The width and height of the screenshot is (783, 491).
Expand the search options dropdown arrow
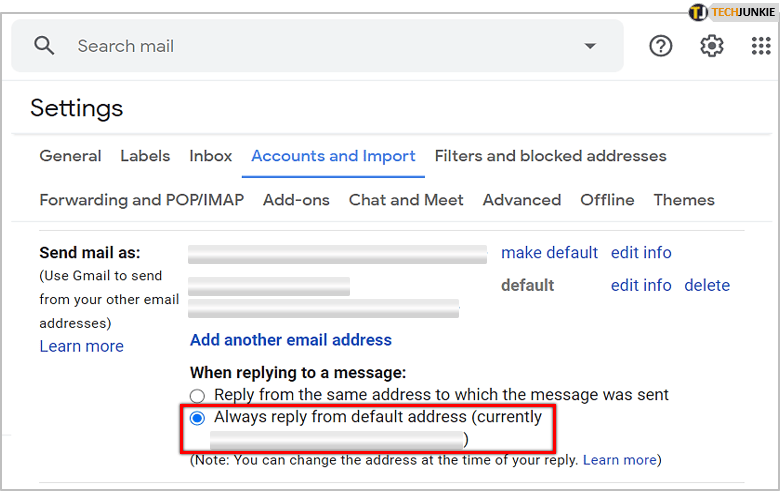(590, 46)
